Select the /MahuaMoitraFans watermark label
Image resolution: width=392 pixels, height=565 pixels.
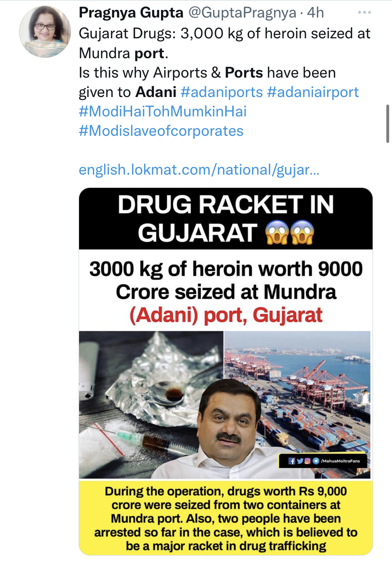pos(340,461)
